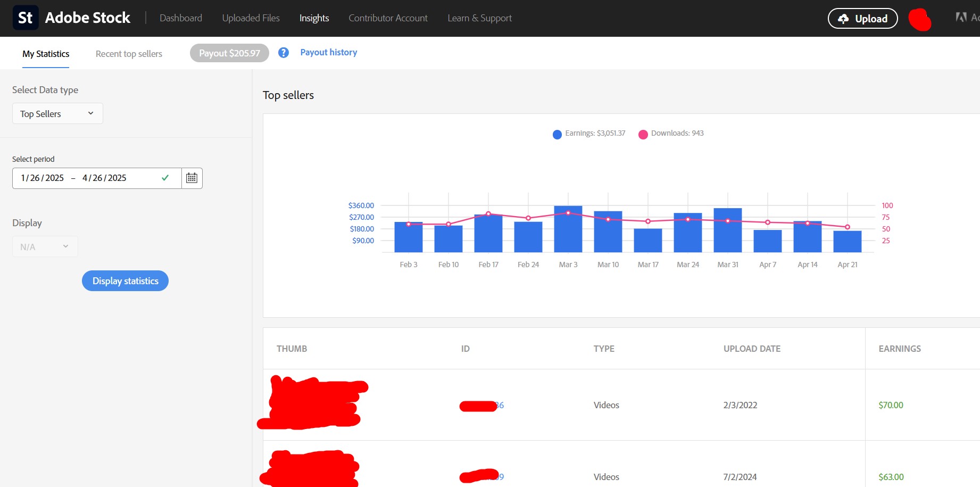Open the calendar date picker icon

pyautogui.click(x=192, y=178)
